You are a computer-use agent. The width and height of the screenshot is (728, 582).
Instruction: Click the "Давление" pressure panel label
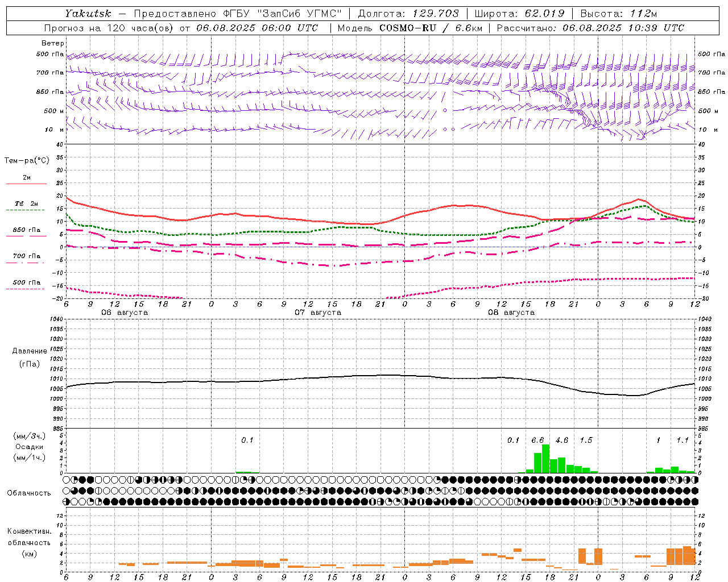tap(30, 351)
